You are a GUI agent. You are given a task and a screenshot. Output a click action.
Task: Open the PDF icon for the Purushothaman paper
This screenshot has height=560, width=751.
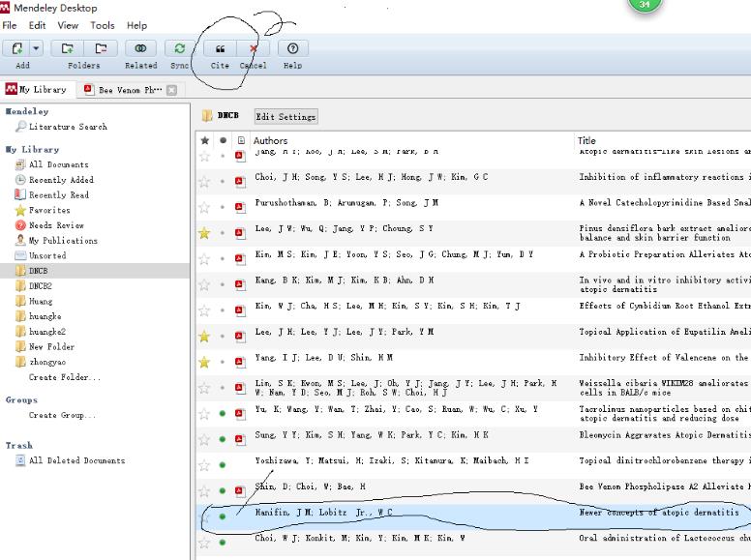point(240,207)
